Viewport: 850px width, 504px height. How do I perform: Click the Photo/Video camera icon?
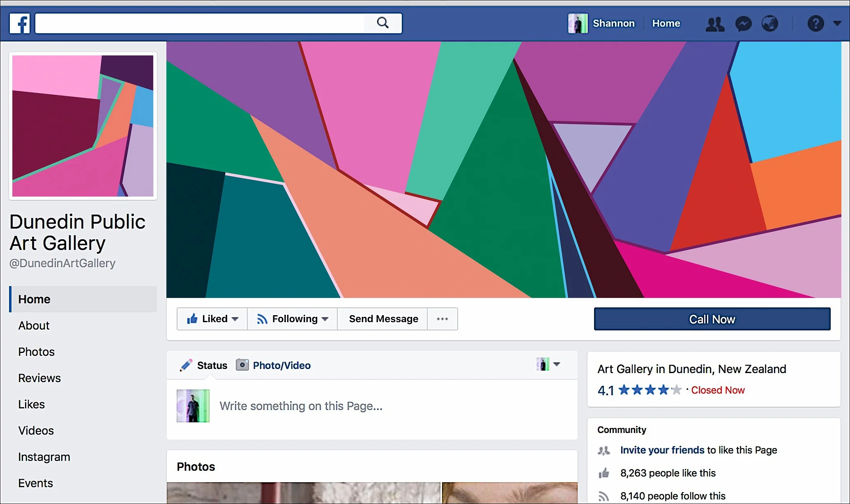coord(242,365)
